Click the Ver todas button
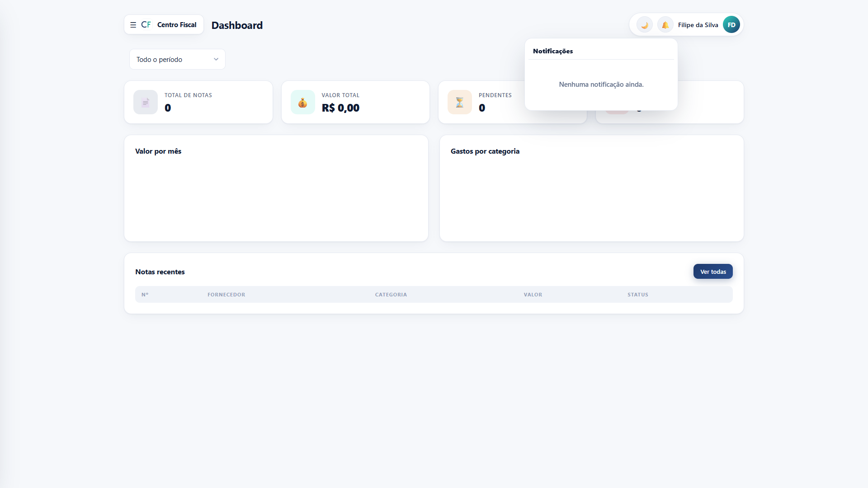The height and width of the screenshot is (488, 868). [x=713, y=272]
